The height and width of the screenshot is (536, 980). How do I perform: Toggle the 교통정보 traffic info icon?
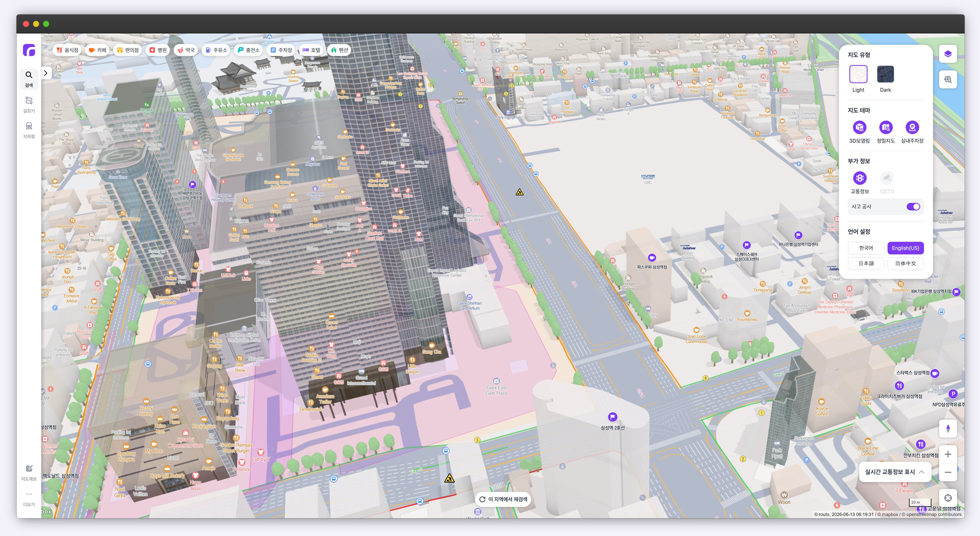click(x=860, y=178)
